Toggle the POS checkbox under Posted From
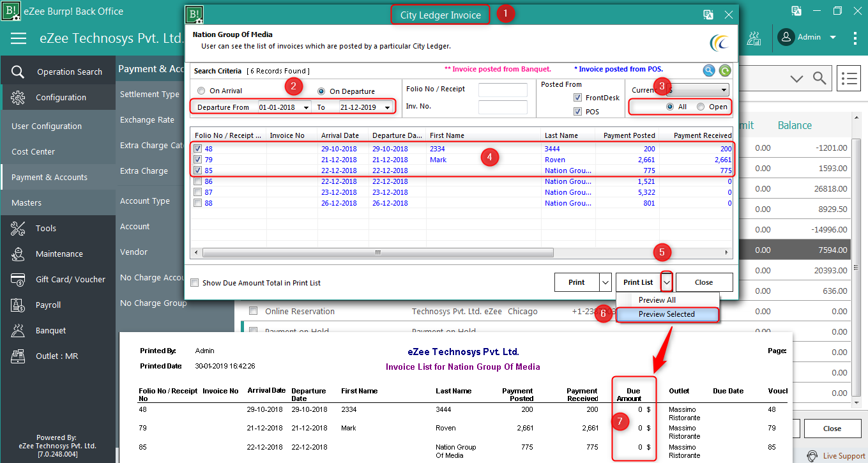The image size is (868, 463). 577,112
